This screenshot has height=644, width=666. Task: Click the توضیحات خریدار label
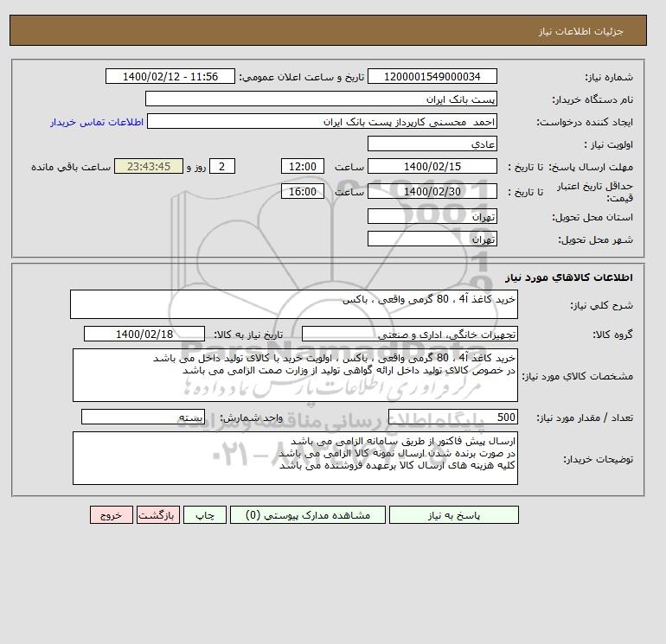point(598,459)
